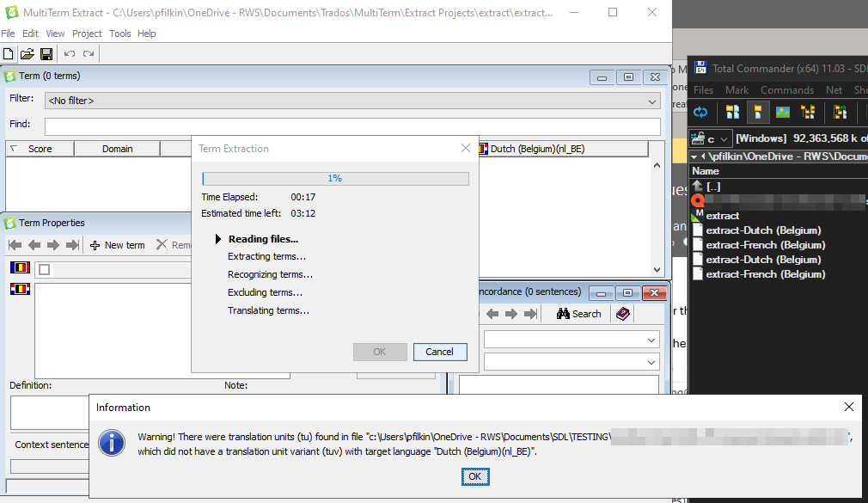This screenshot has width=868, height=503.
Task: Close the Information warning dialog
Action: [x=849, y=408]
